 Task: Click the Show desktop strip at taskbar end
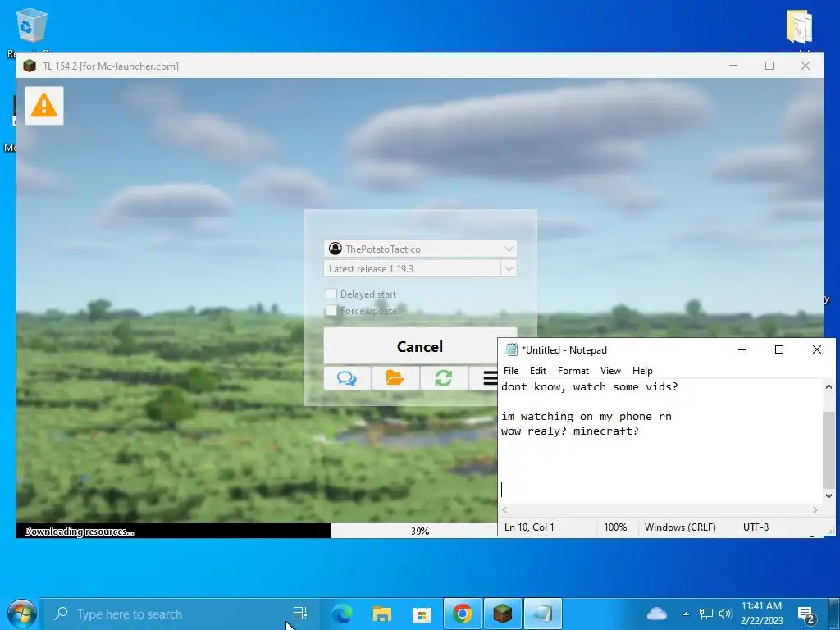(x=835, y=614)
